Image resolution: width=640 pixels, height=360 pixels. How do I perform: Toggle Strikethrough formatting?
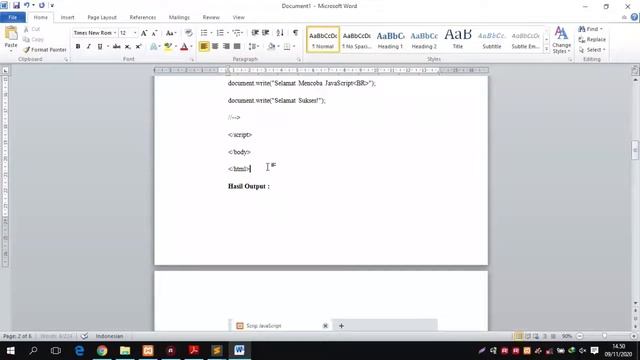click(x=117, y=47)
